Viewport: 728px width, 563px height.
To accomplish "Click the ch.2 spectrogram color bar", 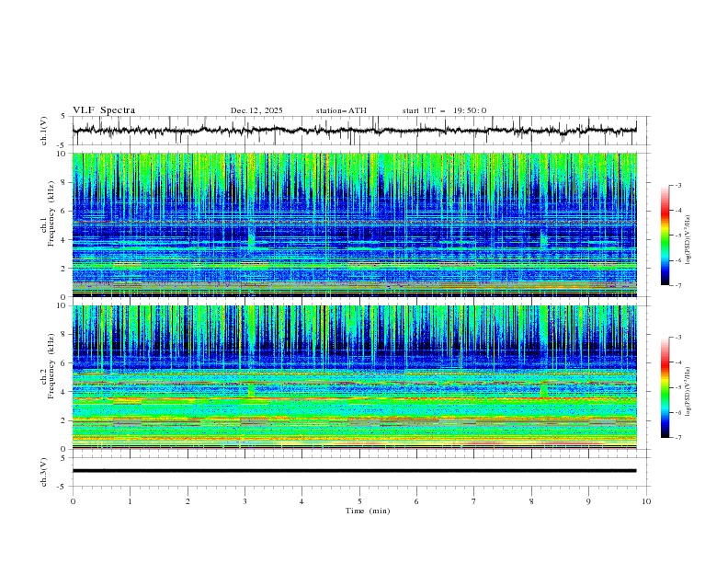I will pos(665,387).
